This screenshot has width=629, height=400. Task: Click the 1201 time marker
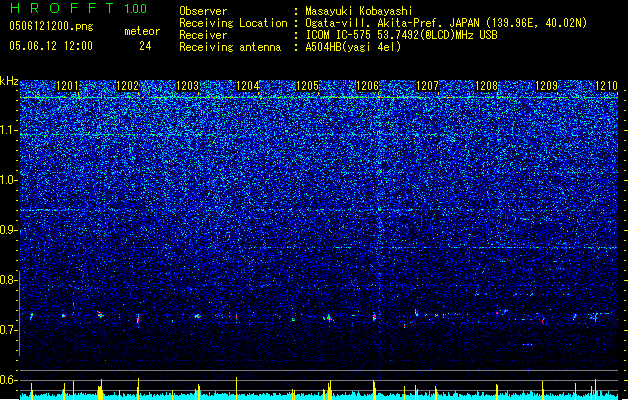(67, 86)
